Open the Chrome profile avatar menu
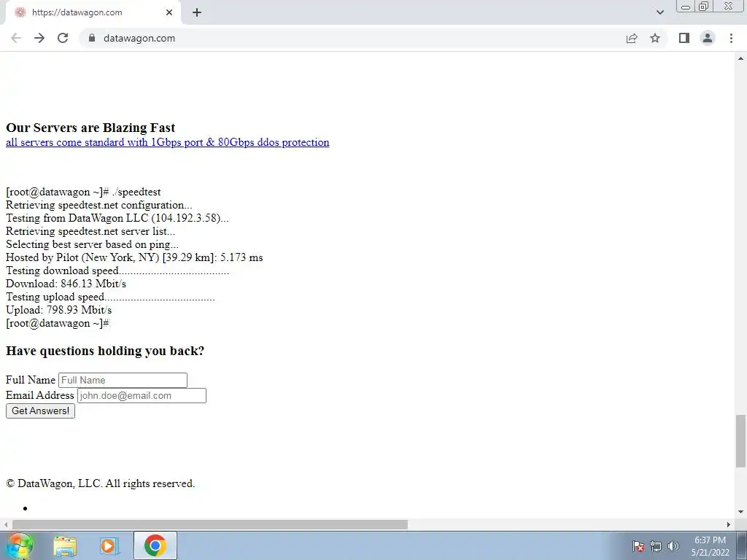 pos(708,38)
